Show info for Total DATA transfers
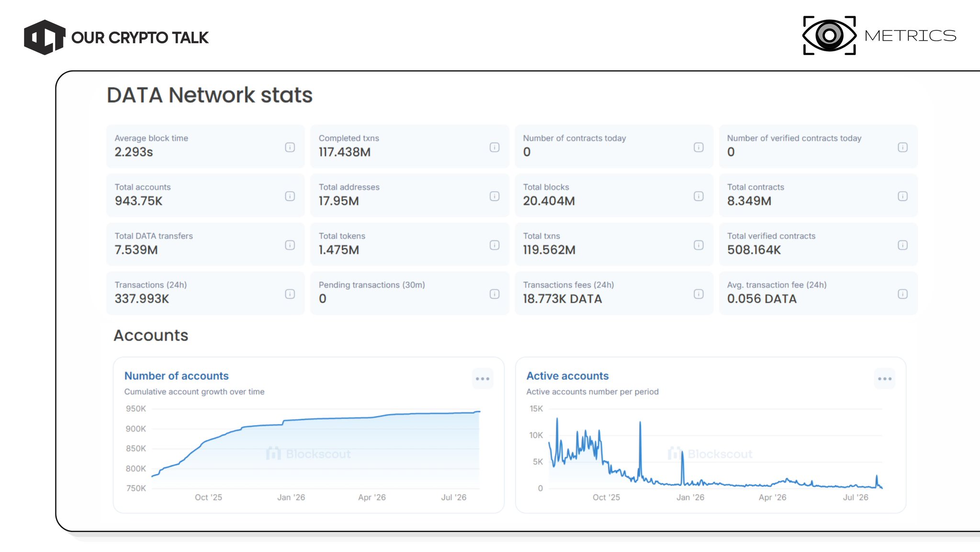 click(x=290, y=245)
